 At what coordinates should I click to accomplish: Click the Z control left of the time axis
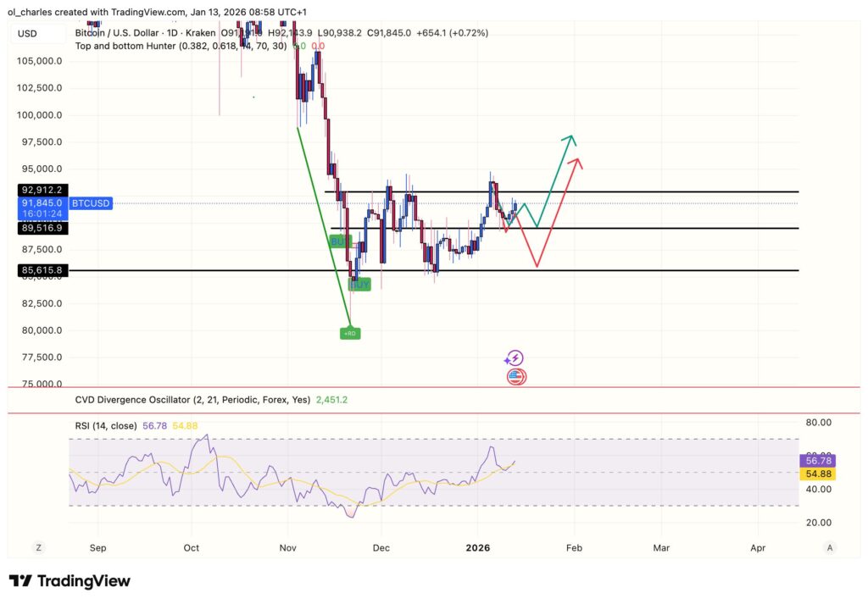pyautogui.click(x=38, y=548)
